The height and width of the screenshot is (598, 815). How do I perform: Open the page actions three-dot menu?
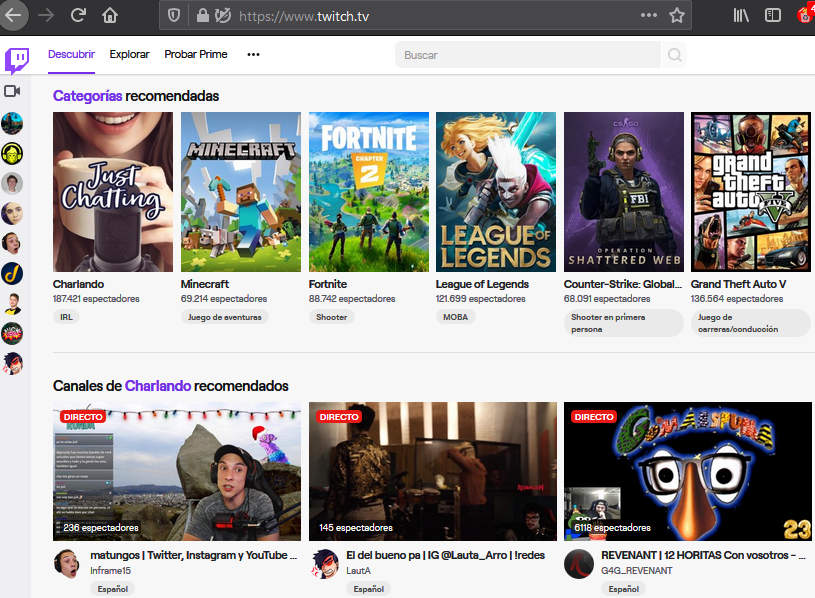point(649,16)
